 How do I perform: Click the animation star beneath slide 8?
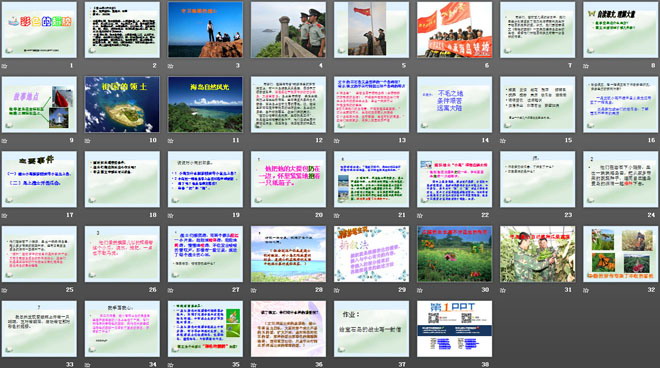(586, 66)
